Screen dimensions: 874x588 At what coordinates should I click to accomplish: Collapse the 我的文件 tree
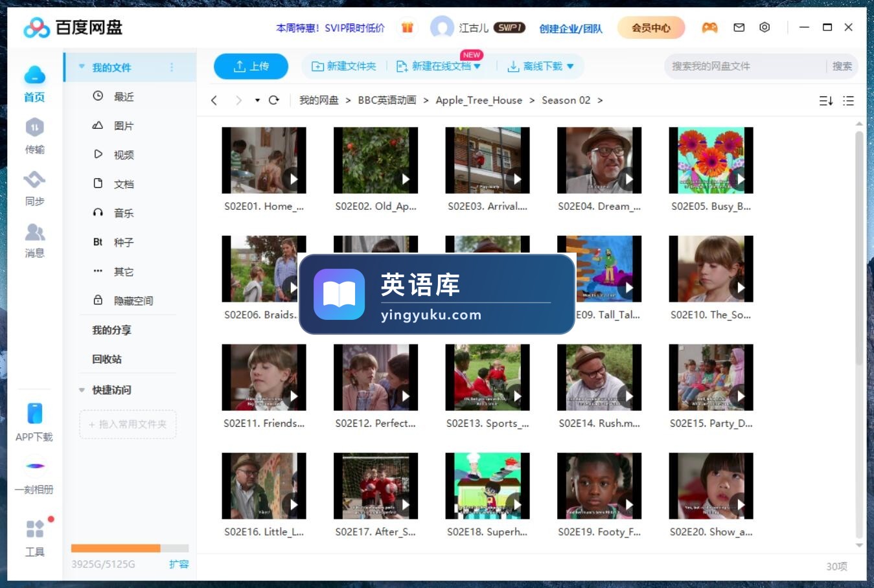82,67
